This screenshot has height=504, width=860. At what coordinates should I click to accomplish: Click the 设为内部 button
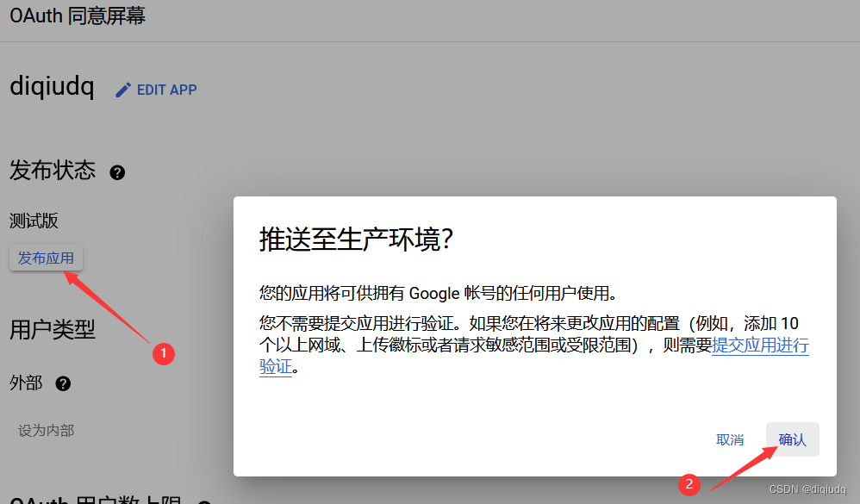tap(46, 431)
